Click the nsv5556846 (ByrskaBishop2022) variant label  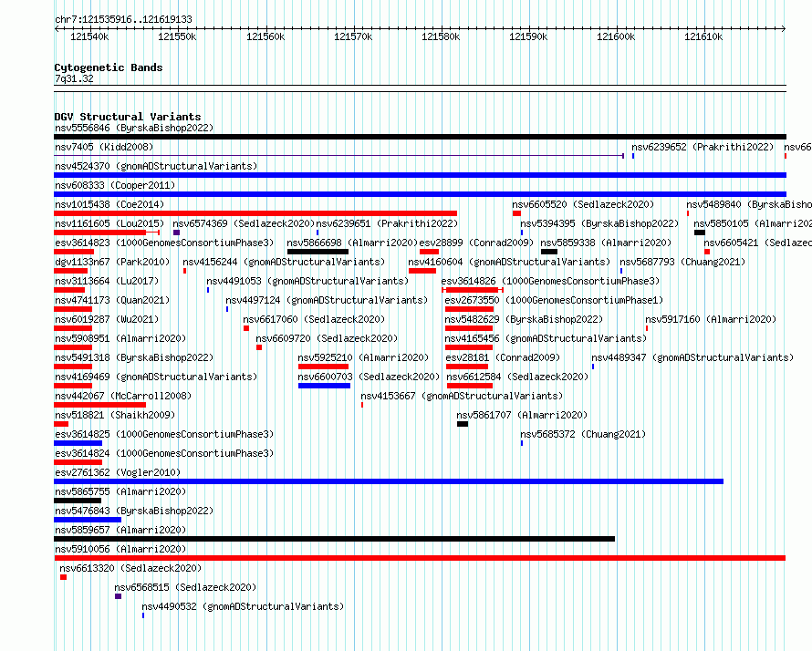[134, 128]
